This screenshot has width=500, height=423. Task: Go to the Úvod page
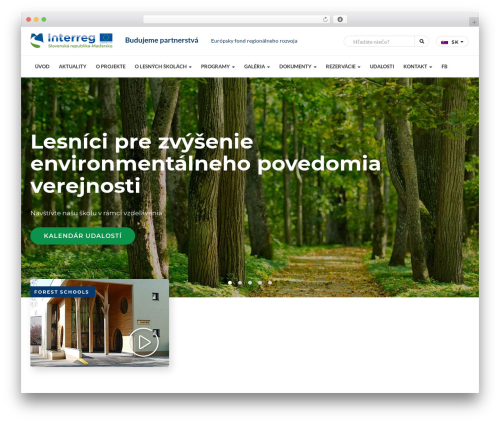pyautogui.click(x=42, y=67)
